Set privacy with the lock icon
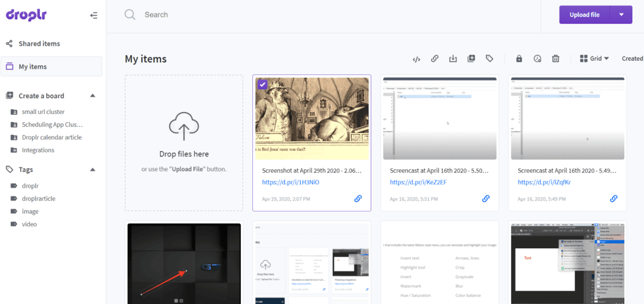The height and width of the screenshot is (304, 644). [x=519, y=59]
